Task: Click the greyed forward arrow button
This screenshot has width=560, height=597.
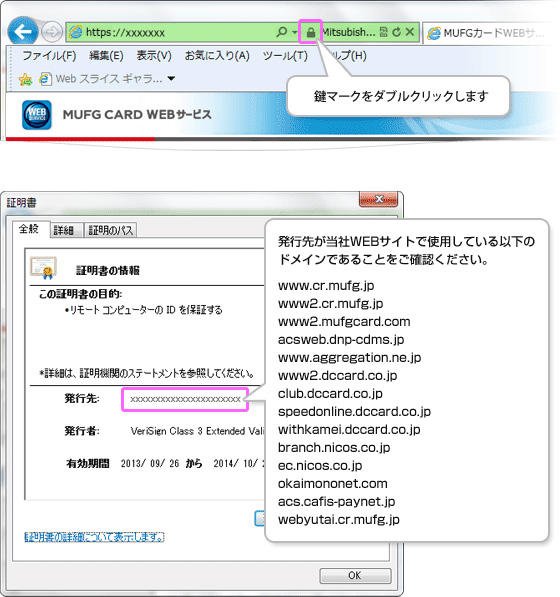Action: pos(52,32)
